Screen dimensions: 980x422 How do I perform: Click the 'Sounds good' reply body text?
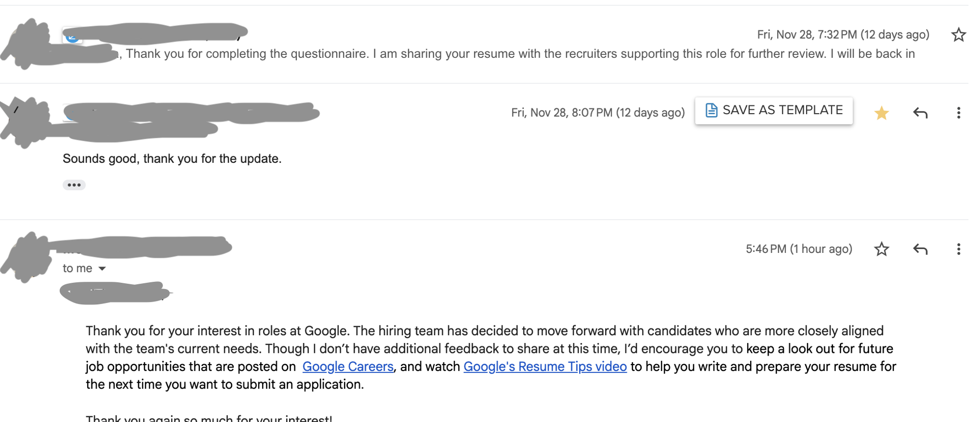pyautogui.click(x=172, y=159)
